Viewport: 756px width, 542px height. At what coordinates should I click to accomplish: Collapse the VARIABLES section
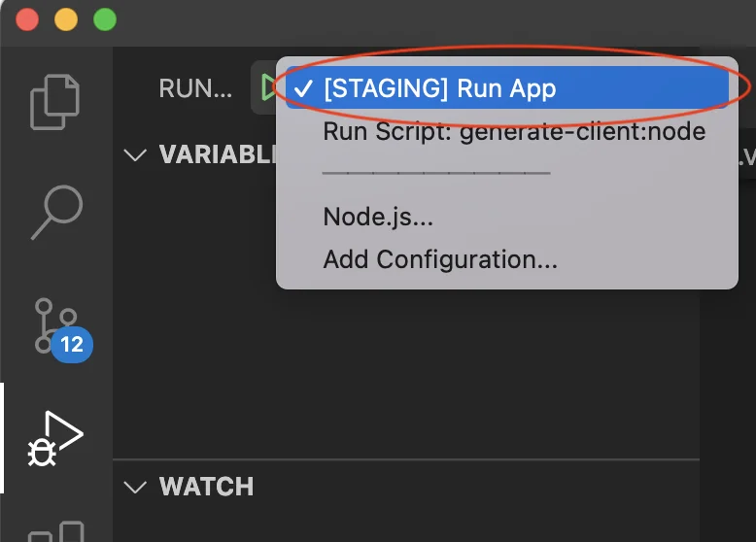135,155
